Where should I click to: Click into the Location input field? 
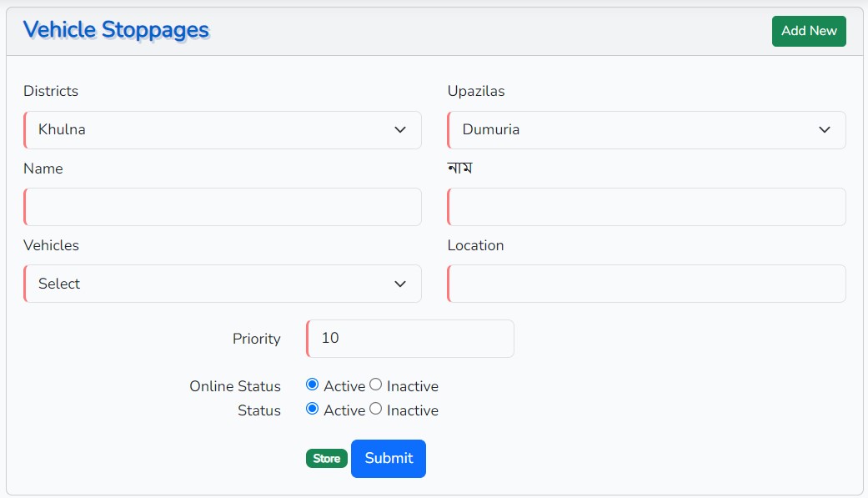tap(646, 284)
